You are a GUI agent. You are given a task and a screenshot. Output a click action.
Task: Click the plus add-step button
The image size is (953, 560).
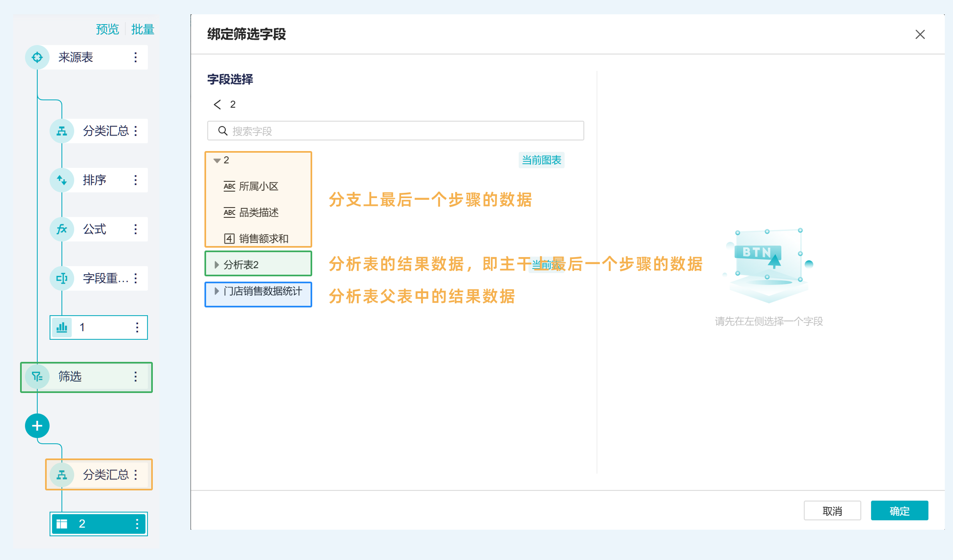(x=37, y=426)
